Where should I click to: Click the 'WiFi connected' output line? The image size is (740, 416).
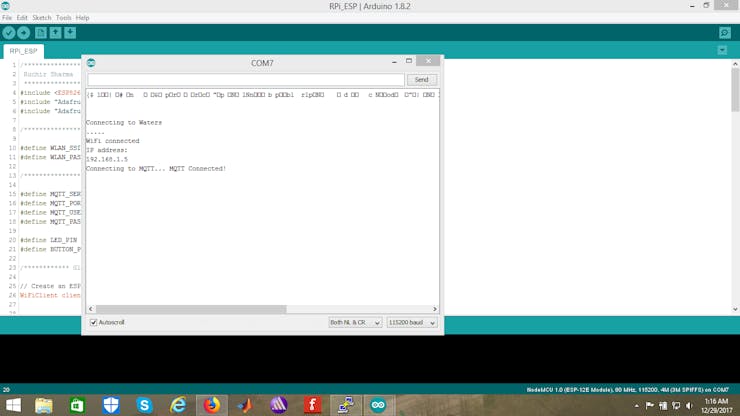coord(112,141)
